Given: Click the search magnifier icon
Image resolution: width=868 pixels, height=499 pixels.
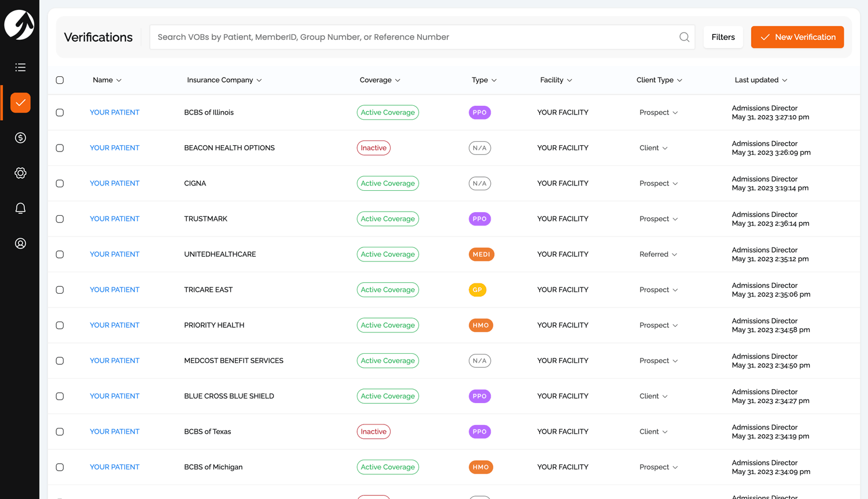Looking at the screenshot, I should (x=684, y=37).
